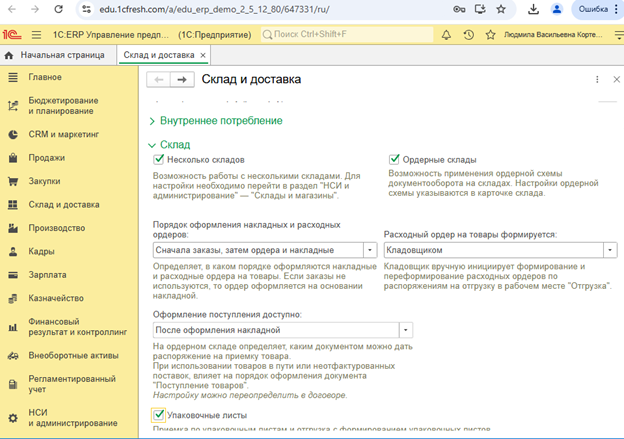This screenshot has width=624, height=439.
Task: Open the site info icon in address bar
Action: click(x=86, y=9)
